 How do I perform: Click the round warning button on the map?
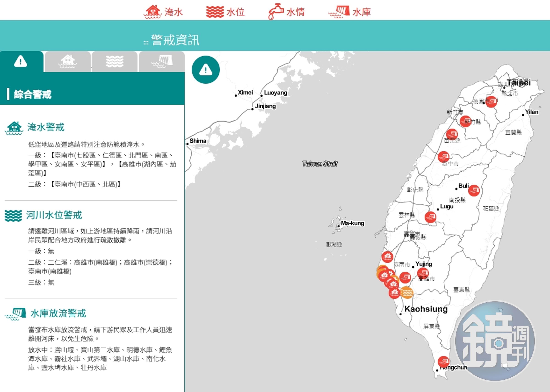(206, 70)
